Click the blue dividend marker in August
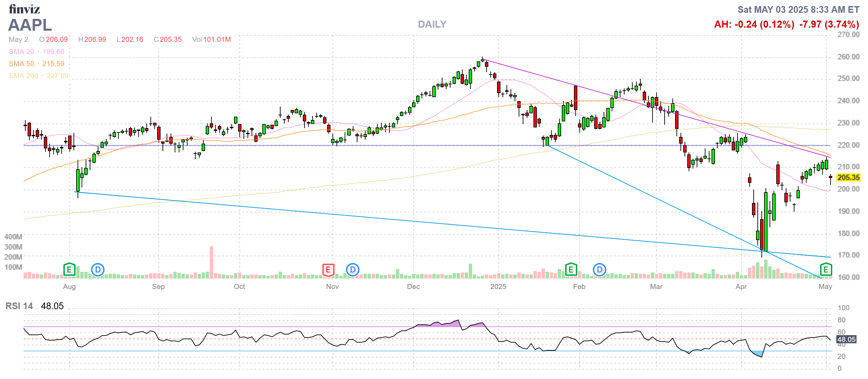The width and height of the screenshot is (868, 379). click(98, 270)
